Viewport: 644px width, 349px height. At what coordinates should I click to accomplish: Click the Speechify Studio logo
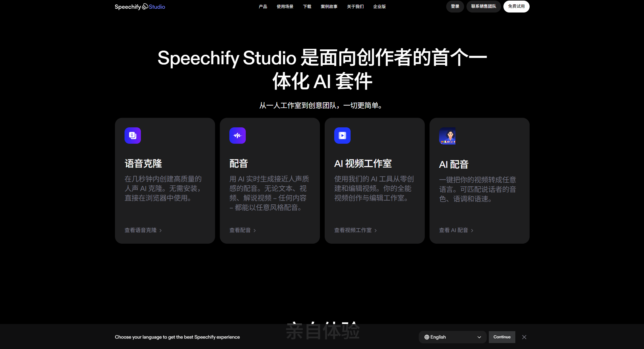(x=140, y=7)
